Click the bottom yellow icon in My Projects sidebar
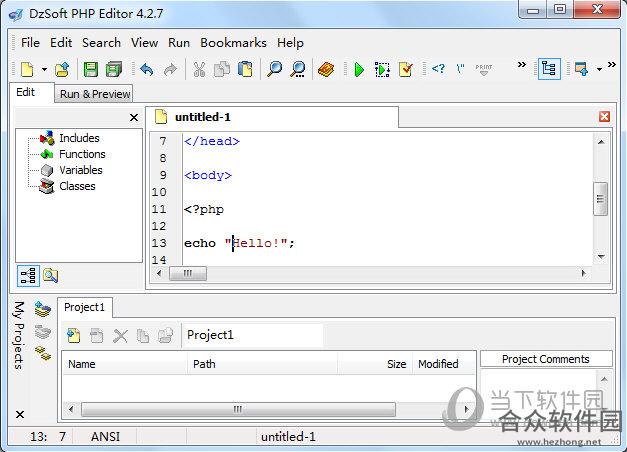Image resolution: width=627 pixels, height=452 pixels. 42,352
